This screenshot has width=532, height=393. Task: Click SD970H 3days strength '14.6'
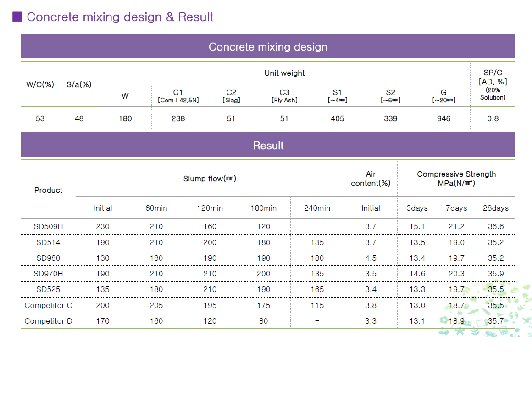point(417,274)
